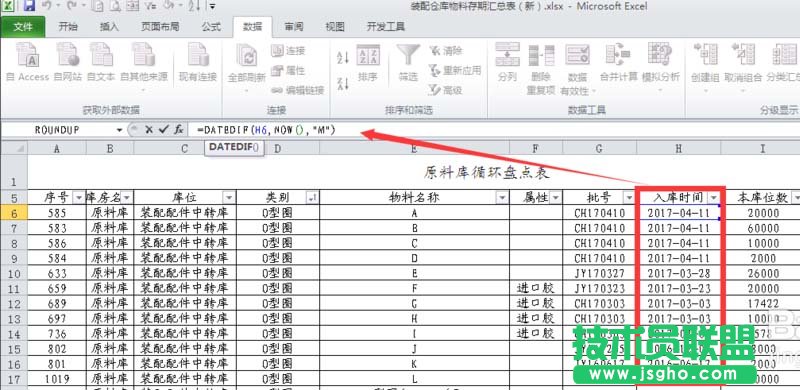Sort ascending with A-Z icon

[343, 57]
